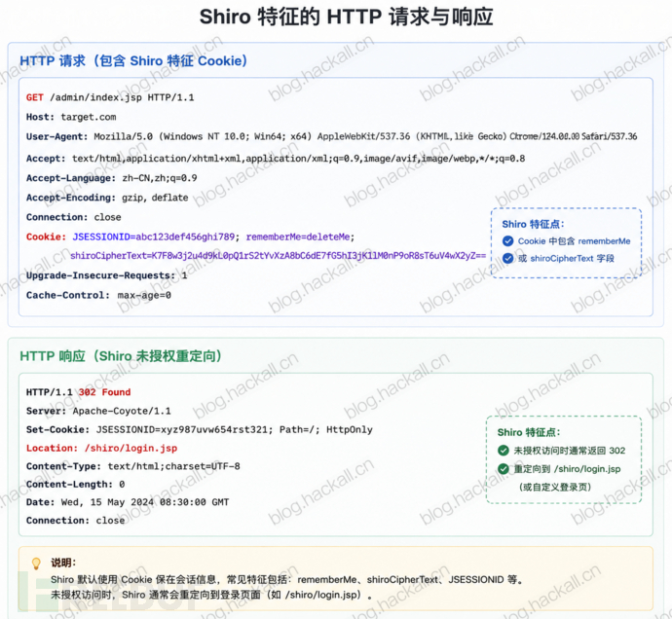672x619 pixels.
Task: Click the 'Accept-Language: zh-CN,zh;q=0.9' line
Action: [111, 178]
